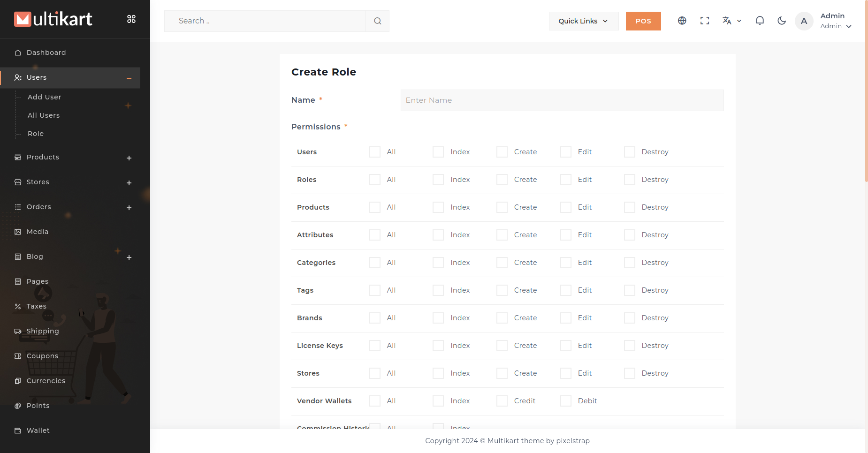Switch to dark mode moon icon
The image size is (868, 453).
[x=781, y=21]
